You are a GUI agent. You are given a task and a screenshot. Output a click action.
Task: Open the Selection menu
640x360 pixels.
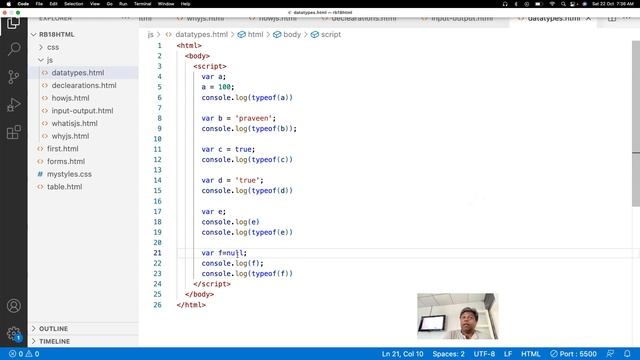click(73, 4)
